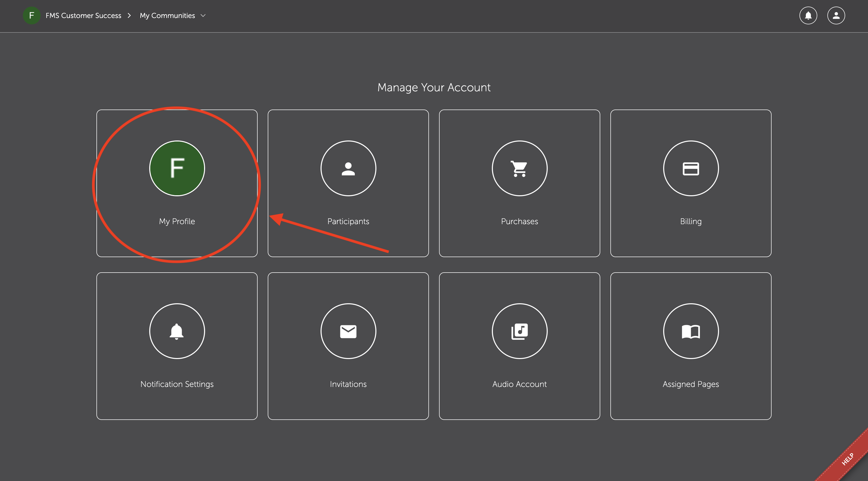Click the shopping cart icon for Purchases

[x=519, y=168]
